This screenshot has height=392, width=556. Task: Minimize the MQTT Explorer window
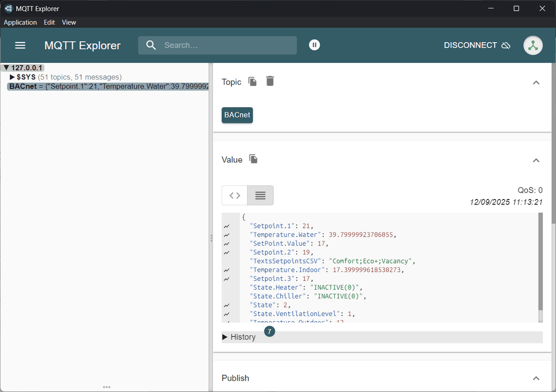pyautogui.click(x=491, y=8)
